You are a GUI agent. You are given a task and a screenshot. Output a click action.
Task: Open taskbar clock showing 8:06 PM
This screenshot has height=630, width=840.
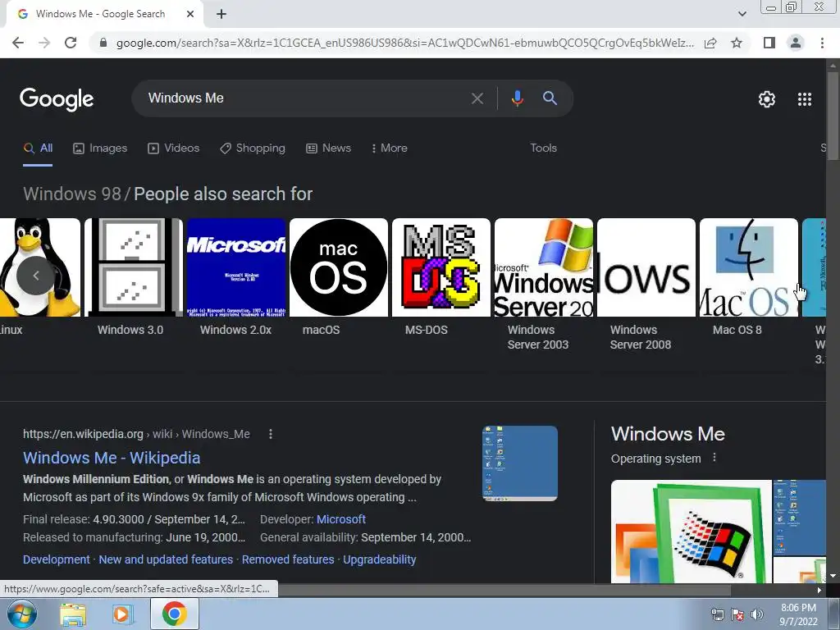point(798,614)
